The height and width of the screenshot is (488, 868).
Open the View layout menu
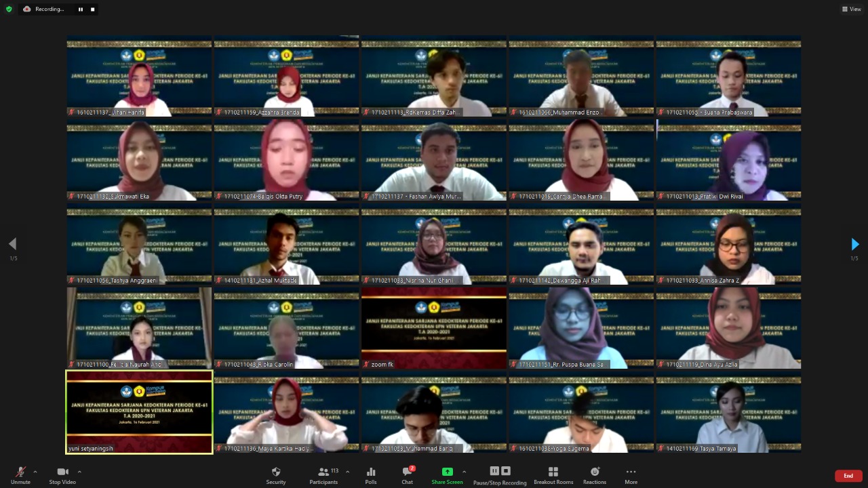pos(851,9)
